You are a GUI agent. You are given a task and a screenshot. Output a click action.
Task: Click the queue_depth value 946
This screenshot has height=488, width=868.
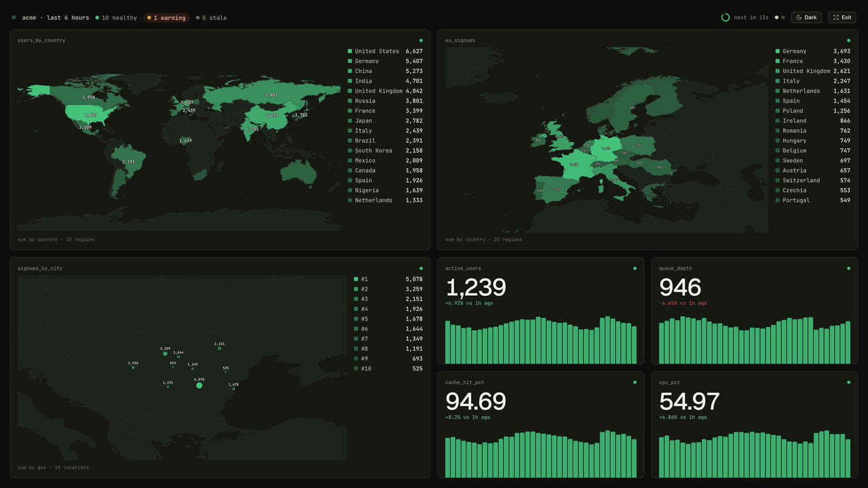click(x=681, y=287)
